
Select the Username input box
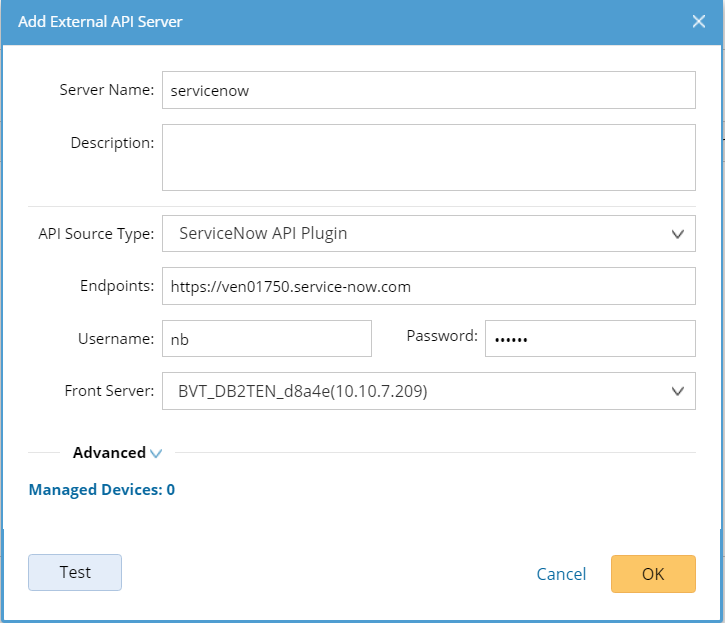point(266,339)
